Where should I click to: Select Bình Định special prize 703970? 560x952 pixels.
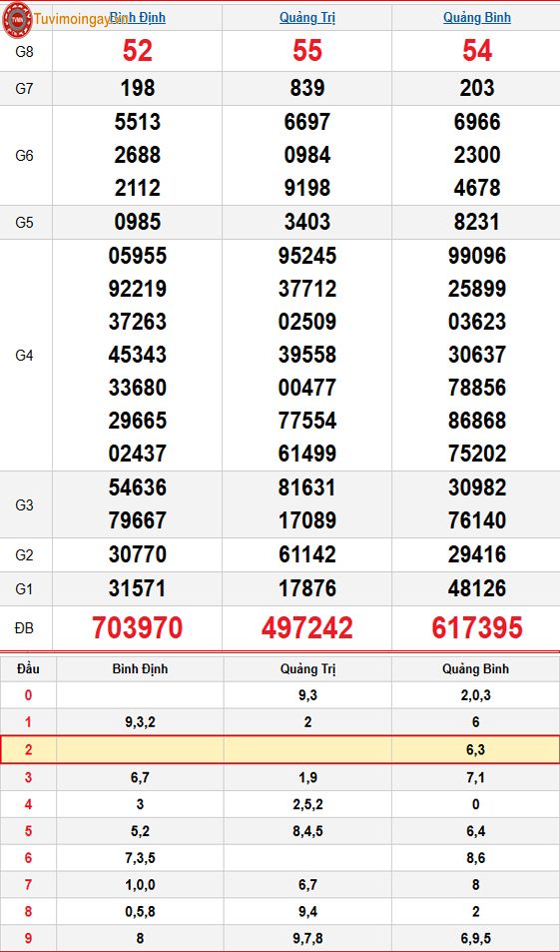click(x=138, y=627)
